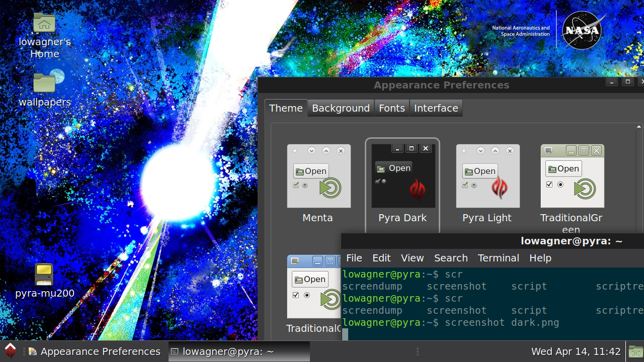Switch to the Fonts tab
Viewport: 644px width, 362px height.
click(391, 108)
